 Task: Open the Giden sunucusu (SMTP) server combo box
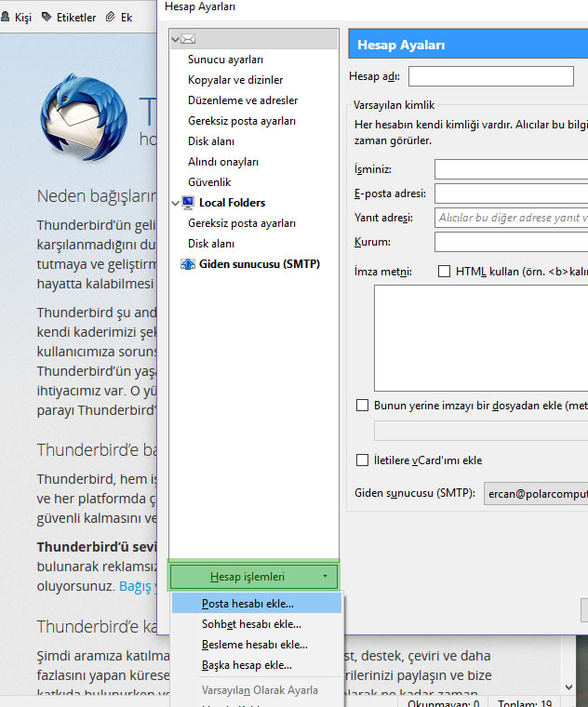(x=536, y=494)
